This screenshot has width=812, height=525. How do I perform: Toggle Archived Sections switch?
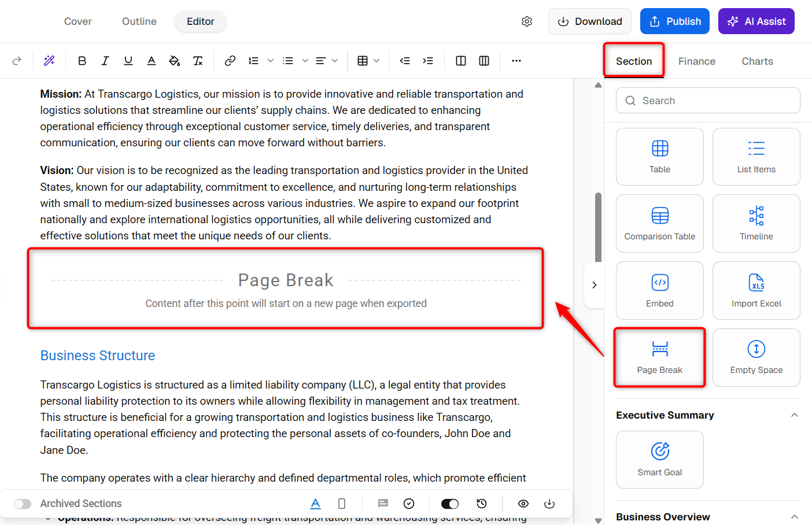click(x=23, y=504)
